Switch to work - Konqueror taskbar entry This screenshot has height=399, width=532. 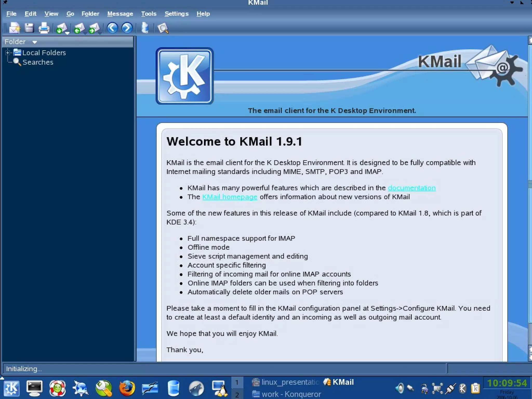[287, 394]
